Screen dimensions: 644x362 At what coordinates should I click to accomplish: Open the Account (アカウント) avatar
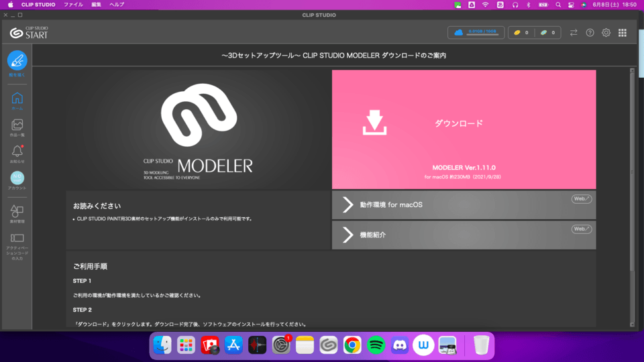click(17, 178)
